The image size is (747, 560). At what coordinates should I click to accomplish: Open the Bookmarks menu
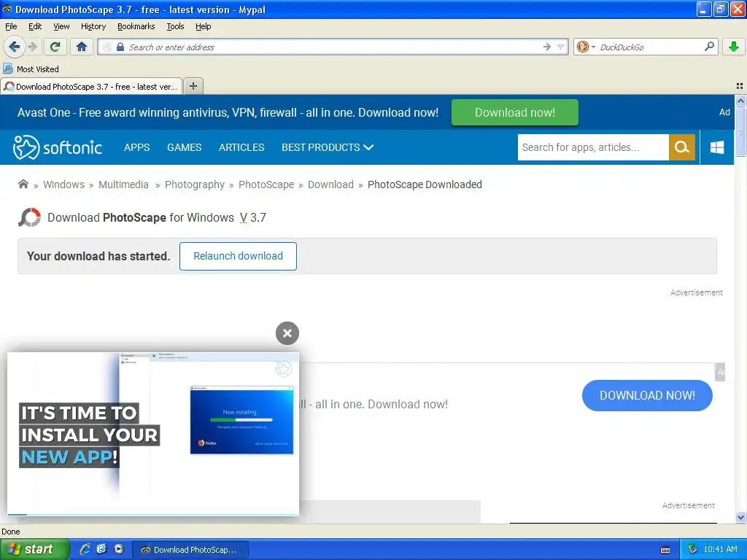136,26
